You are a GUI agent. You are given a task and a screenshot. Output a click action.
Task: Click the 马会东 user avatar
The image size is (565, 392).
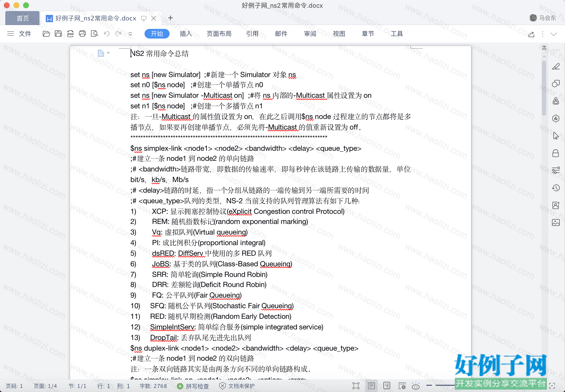533,18
